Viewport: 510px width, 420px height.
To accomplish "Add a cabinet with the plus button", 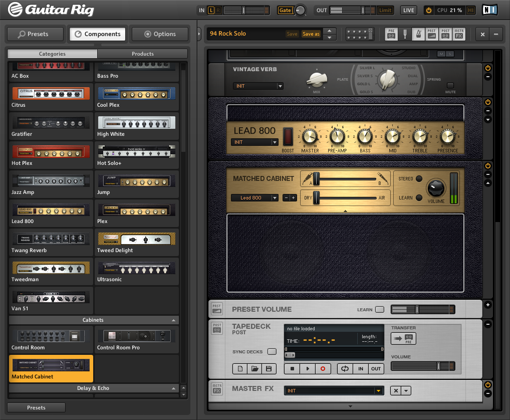I will point(294,197).
